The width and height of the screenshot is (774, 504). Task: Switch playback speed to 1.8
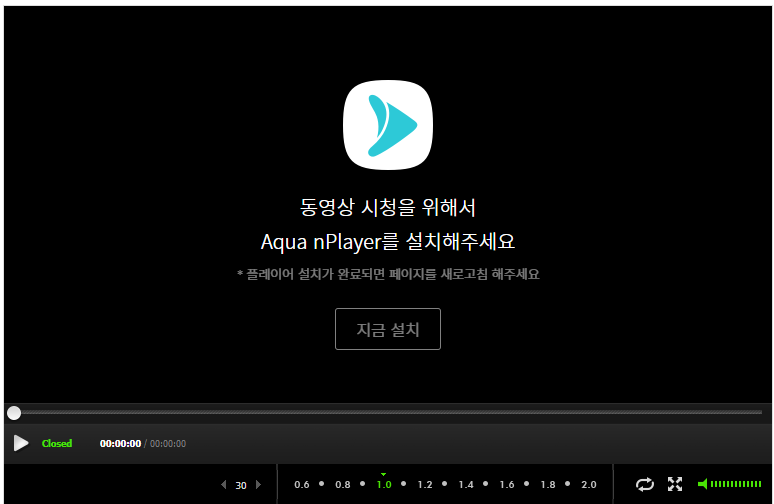(x=547, y=485)
